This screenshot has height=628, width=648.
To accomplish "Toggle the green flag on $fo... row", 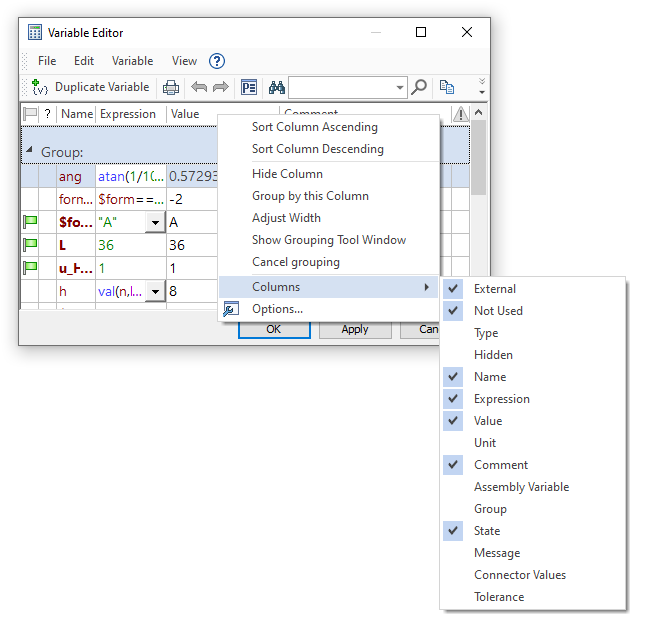I will (30, 222).
